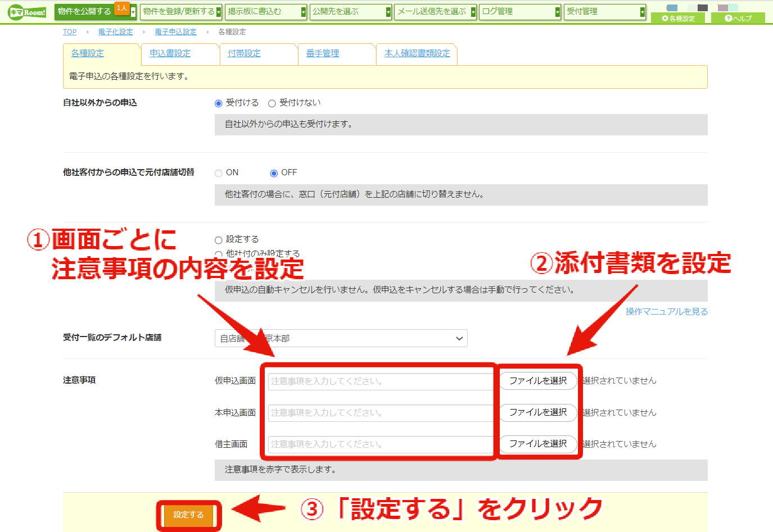This screenshot has width=773, height=532.
Task: Turn ON 元付店舗切替 radio
Action: coord(219,173)
